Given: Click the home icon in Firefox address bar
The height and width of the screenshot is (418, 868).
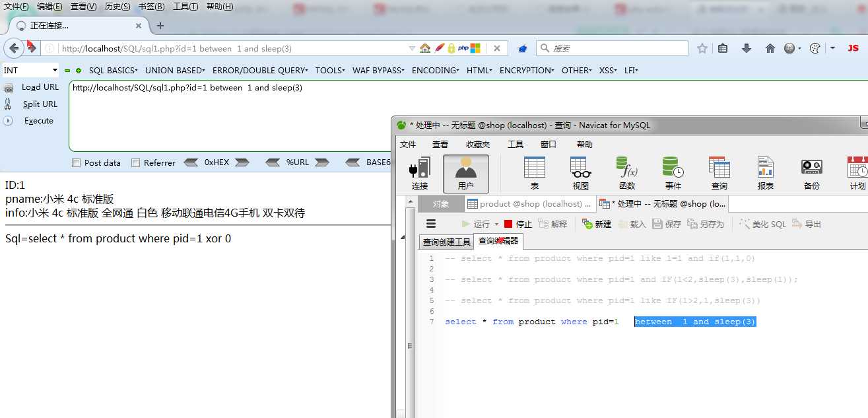Looking at the screenshot, I should click(x=425, y=48).
